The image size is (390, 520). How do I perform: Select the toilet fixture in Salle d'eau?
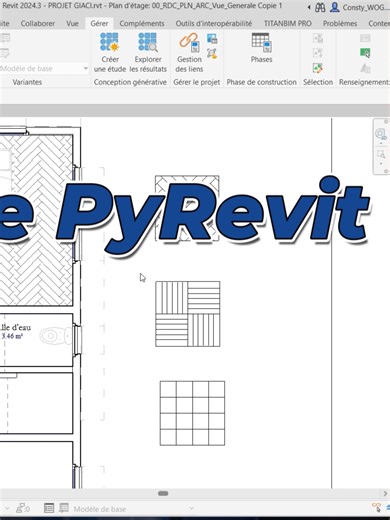pyautogui.click(x=55, y=335)
